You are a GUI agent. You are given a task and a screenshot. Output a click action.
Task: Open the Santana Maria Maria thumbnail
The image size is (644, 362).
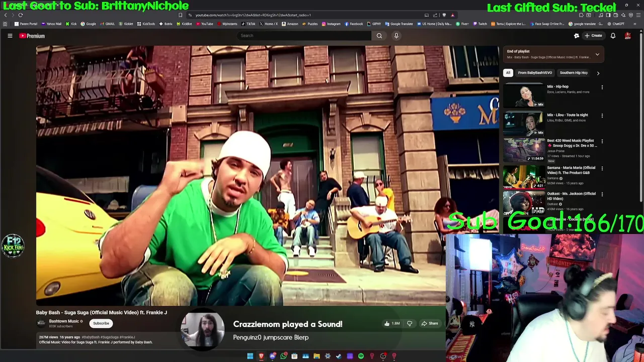click(x=524, y=176)
